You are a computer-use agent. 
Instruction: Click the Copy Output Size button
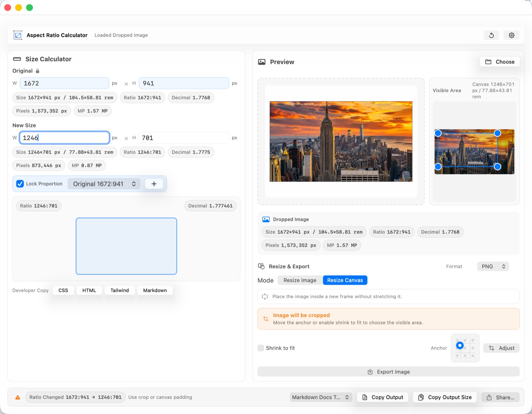[x=445, y=397]
